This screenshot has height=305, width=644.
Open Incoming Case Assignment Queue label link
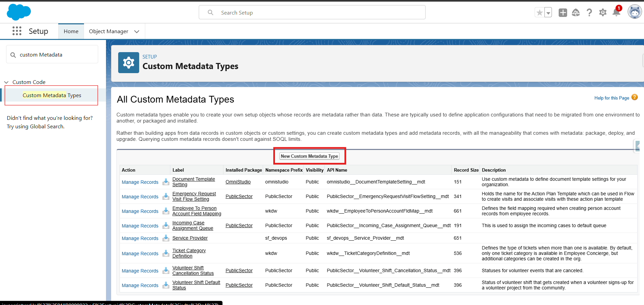(193, 225)
